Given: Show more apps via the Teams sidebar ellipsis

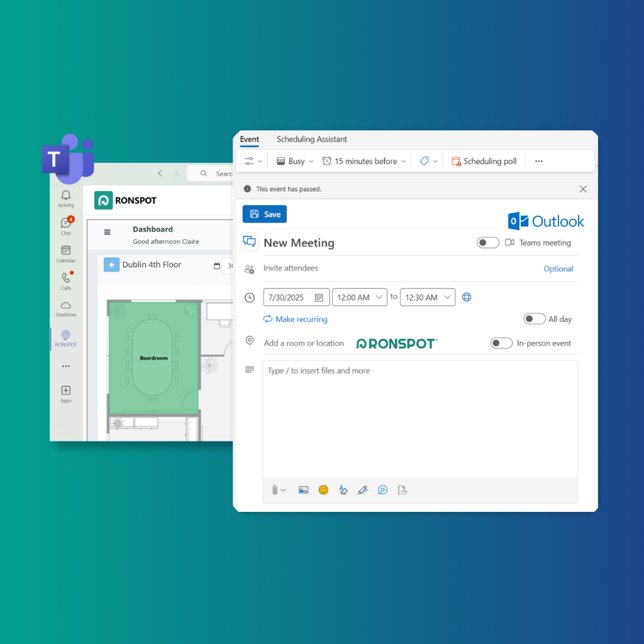Looking at the screenshot, I should point(65,366).
